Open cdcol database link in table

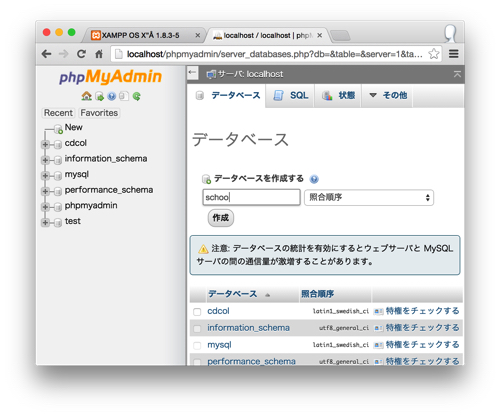(x=218, y=311)
